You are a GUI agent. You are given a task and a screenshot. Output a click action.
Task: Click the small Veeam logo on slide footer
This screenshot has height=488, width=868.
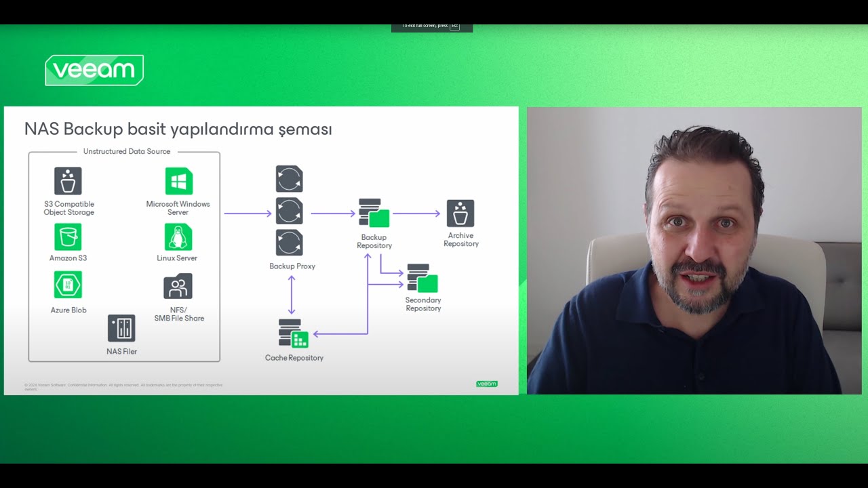coord(487,384)
